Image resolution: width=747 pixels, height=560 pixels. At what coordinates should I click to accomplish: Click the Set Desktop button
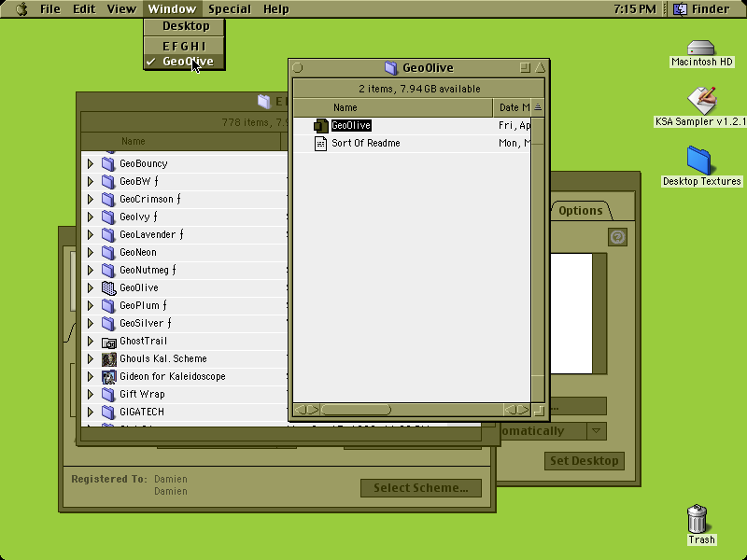point(585,461)
